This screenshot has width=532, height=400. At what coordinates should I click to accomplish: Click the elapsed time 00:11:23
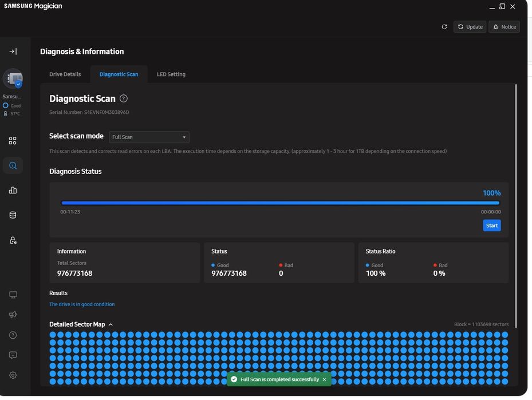(x=70, y=212)
